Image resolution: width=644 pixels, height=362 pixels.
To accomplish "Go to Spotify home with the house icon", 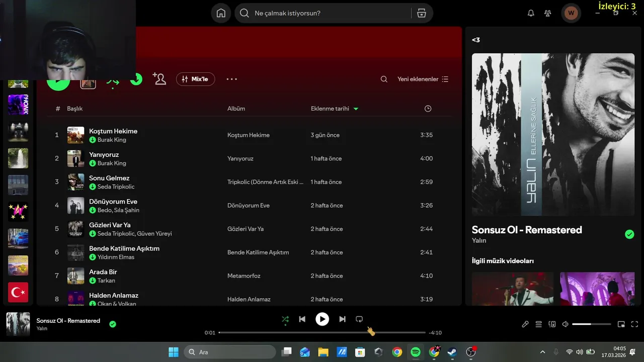I will [x=221, y=13].
